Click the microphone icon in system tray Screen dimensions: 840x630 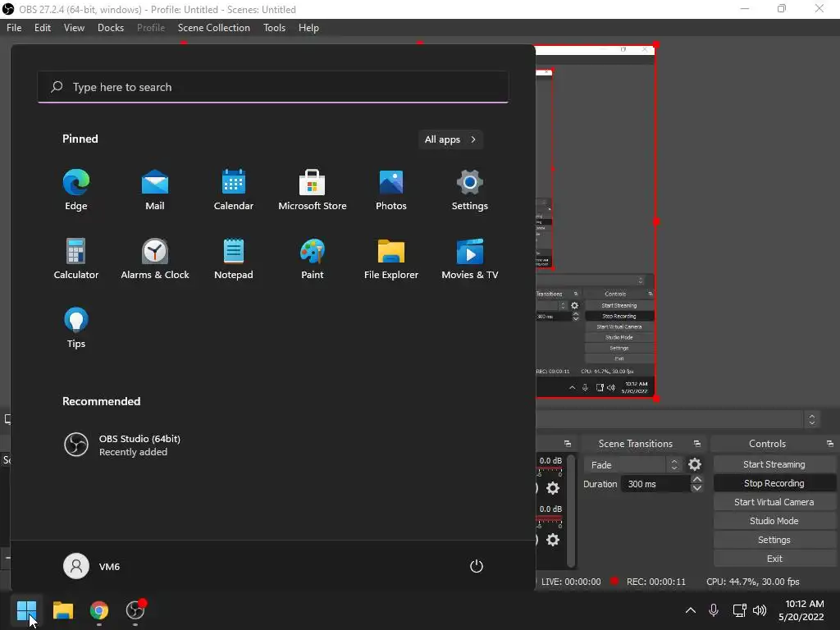714,610
